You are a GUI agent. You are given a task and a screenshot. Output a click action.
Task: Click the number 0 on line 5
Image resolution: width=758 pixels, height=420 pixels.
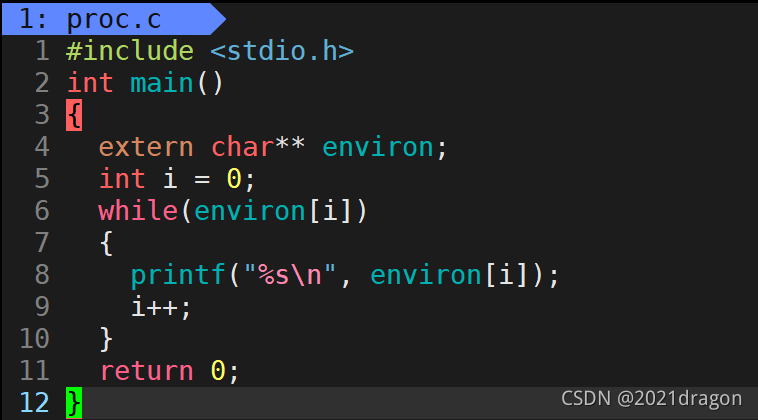234,179
